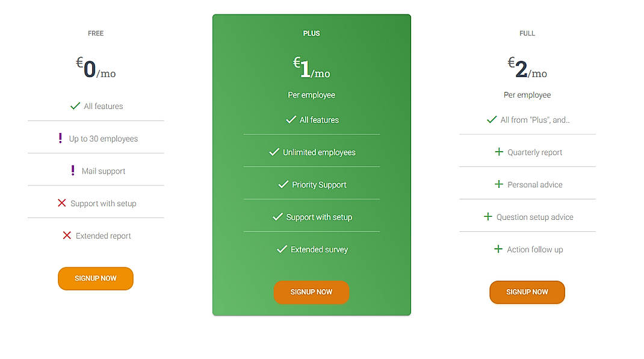Click the exclamation mark beside 'Mail support'
Screen dimensions: 644x359
click(73, 170)
